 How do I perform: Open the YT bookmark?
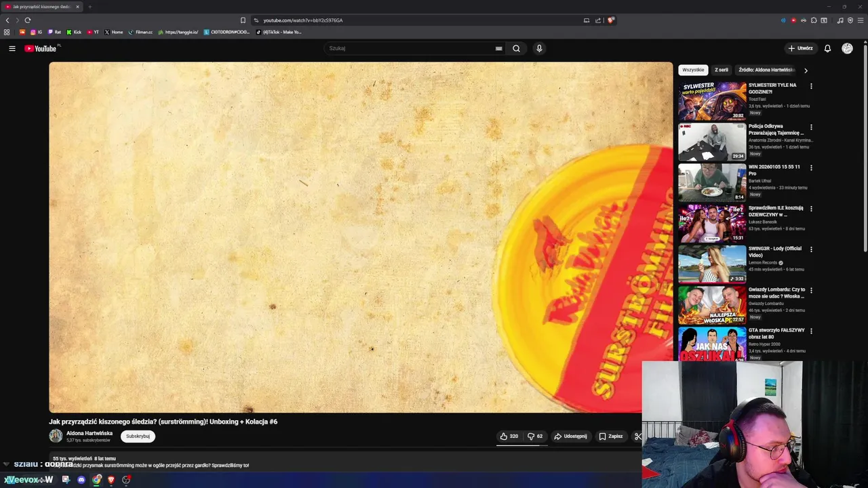(93, 32)
